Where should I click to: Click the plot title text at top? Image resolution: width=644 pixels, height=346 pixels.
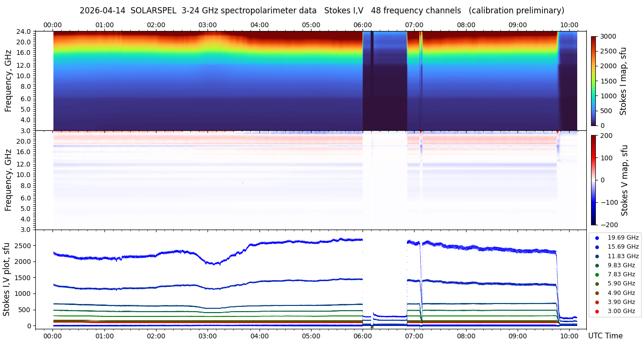tap(322, 10)
